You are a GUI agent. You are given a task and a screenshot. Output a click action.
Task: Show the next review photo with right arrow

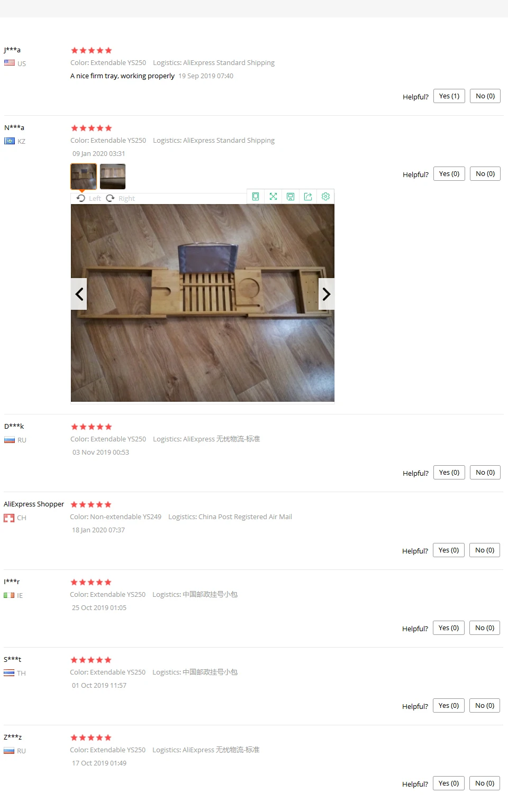[326, 294]
